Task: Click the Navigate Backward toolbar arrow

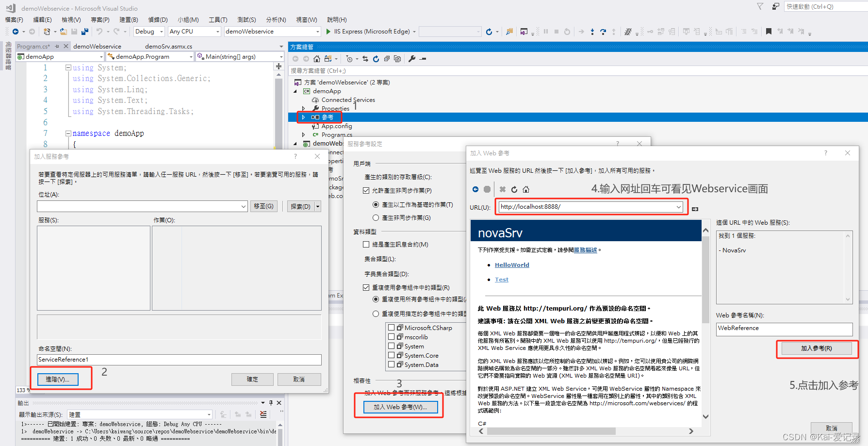Action: (16, 32)
